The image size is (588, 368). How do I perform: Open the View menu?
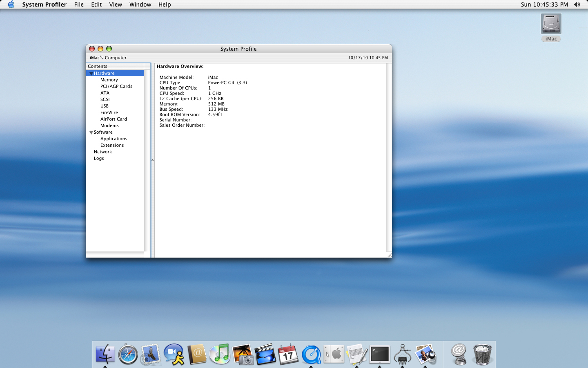(116, 4)
